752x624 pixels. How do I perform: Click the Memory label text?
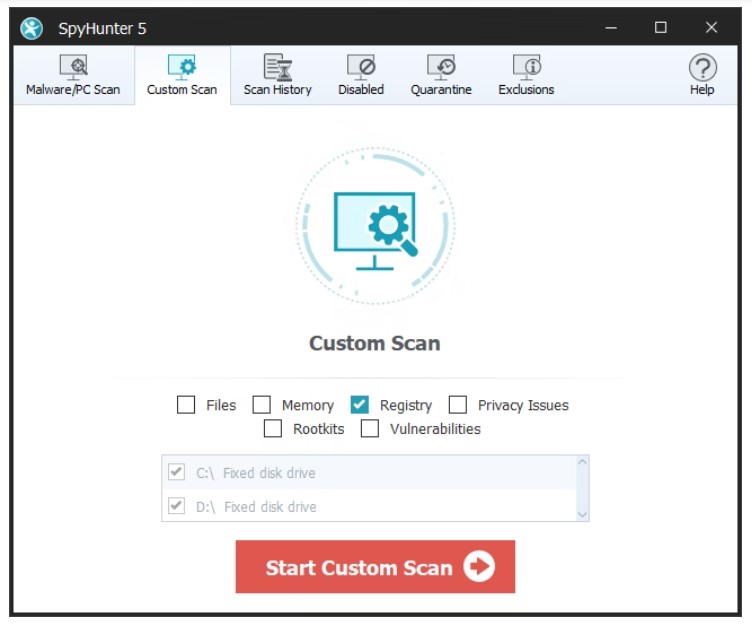click(308, 405)
